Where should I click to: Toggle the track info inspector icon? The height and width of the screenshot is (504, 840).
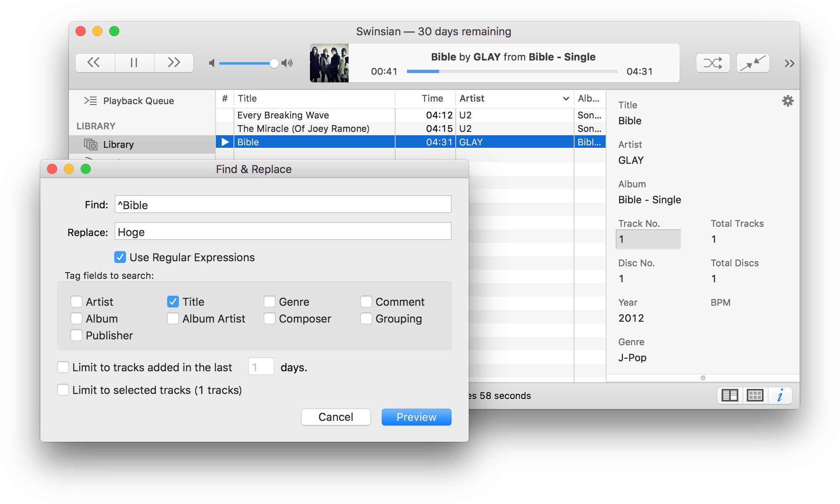tap(780, 395)
